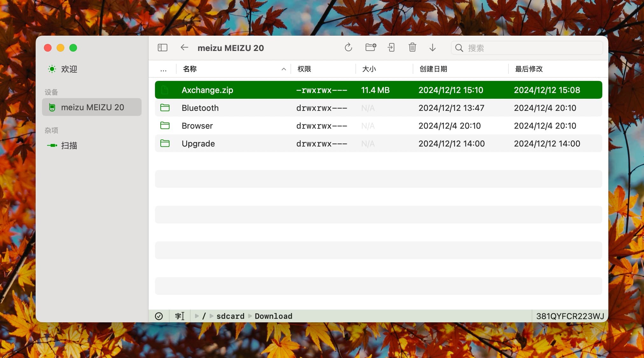Image resolution: width=644 pixels, height=358 pixels.
Task: Toggle the sidebar panel visibility
Action: [x=162, y=47]
